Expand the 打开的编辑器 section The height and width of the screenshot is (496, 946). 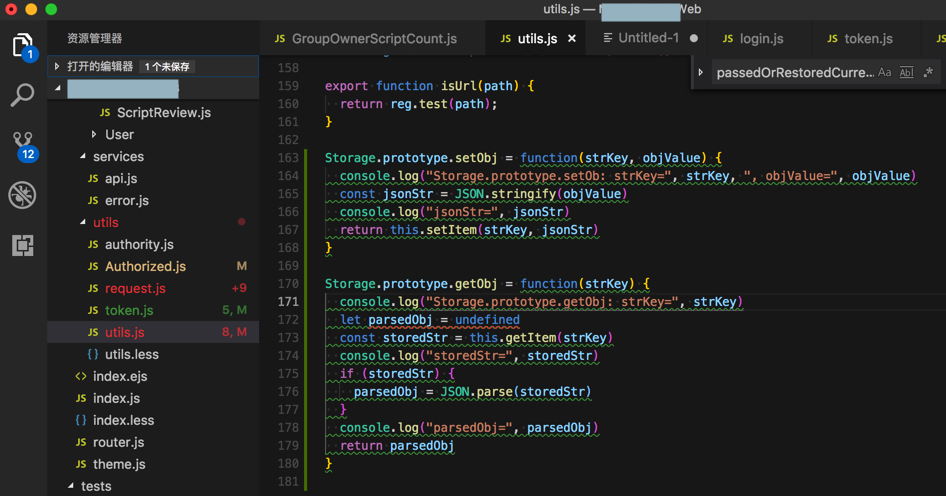click(x=100, y=66)
